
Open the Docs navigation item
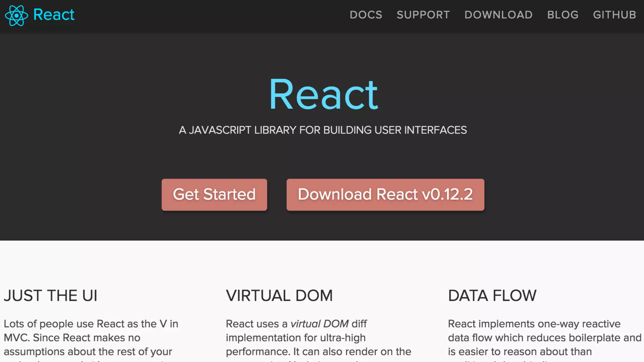(x=366, y=15)
